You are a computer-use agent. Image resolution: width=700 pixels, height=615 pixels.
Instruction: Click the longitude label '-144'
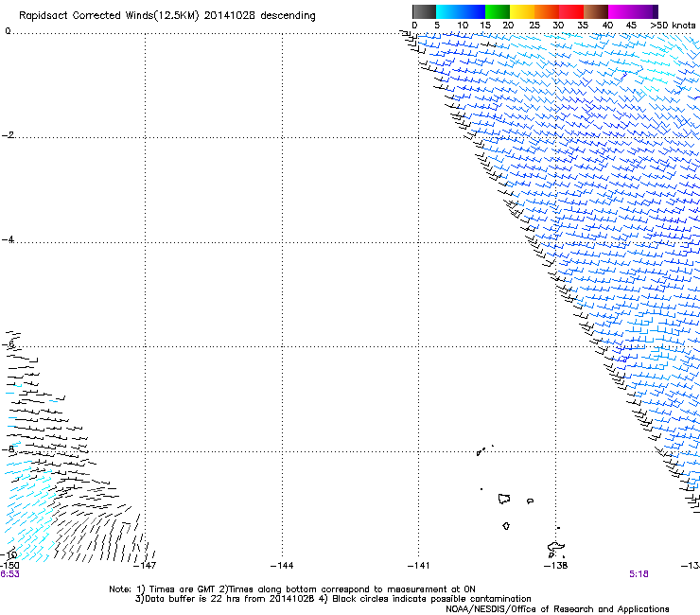[x=282, y=566]
